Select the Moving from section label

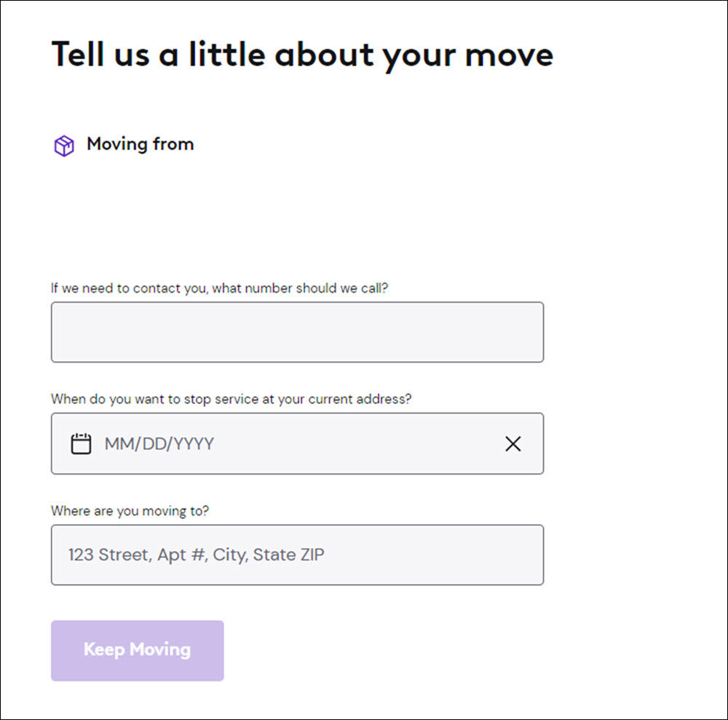click(x=140, y=144)
